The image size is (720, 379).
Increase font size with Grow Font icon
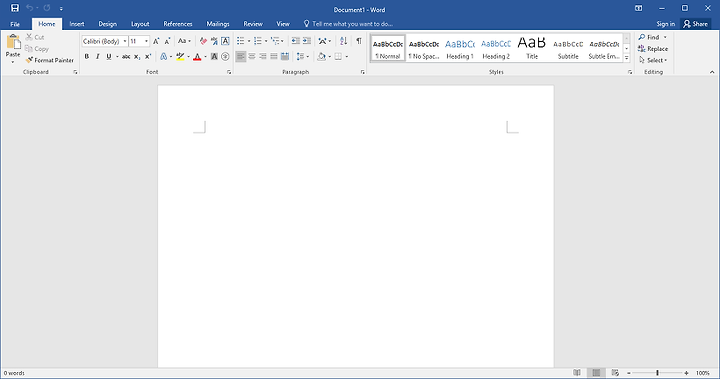pyautogui.click(x=156, y=41)
